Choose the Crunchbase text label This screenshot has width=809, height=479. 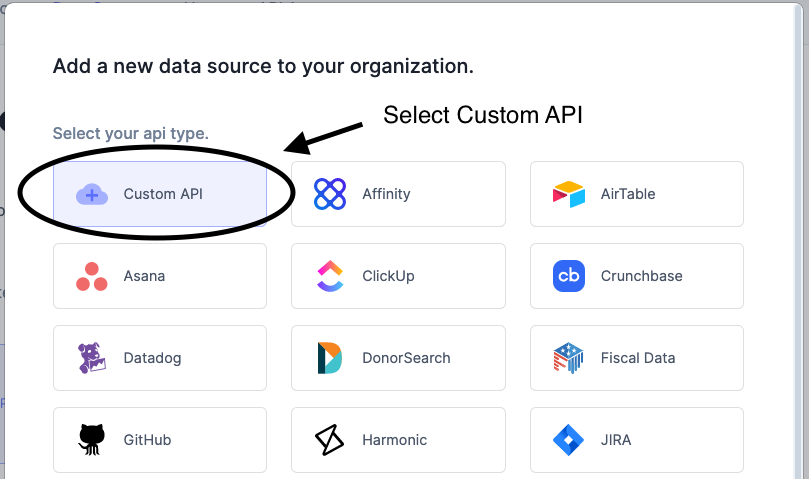pos(641,276)
